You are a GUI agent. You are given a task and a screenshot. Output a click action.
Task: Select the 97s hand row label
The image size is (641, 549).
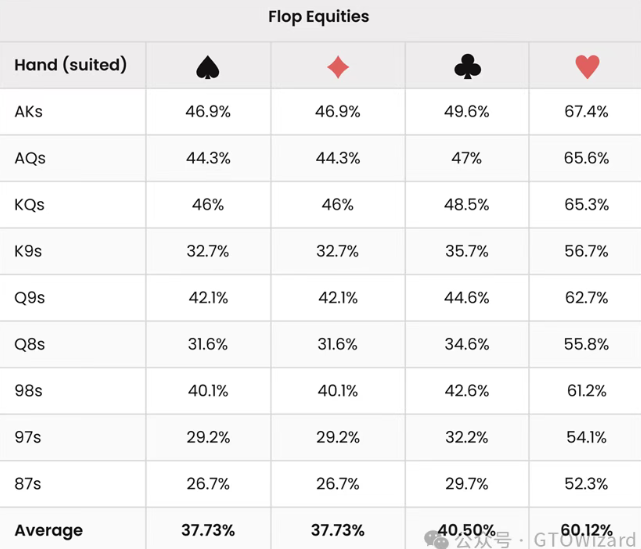click(x=28, y=437)
